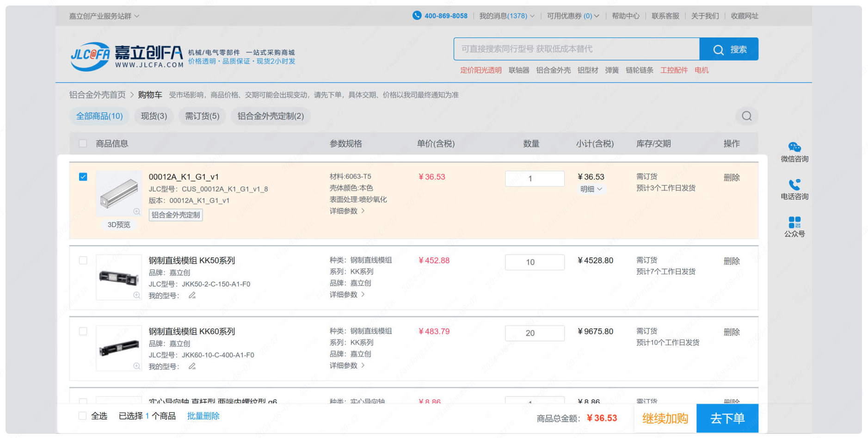Expand 明细 price breakdown for first item
Screen dimensions: 868x438
(x=591, y=189)
